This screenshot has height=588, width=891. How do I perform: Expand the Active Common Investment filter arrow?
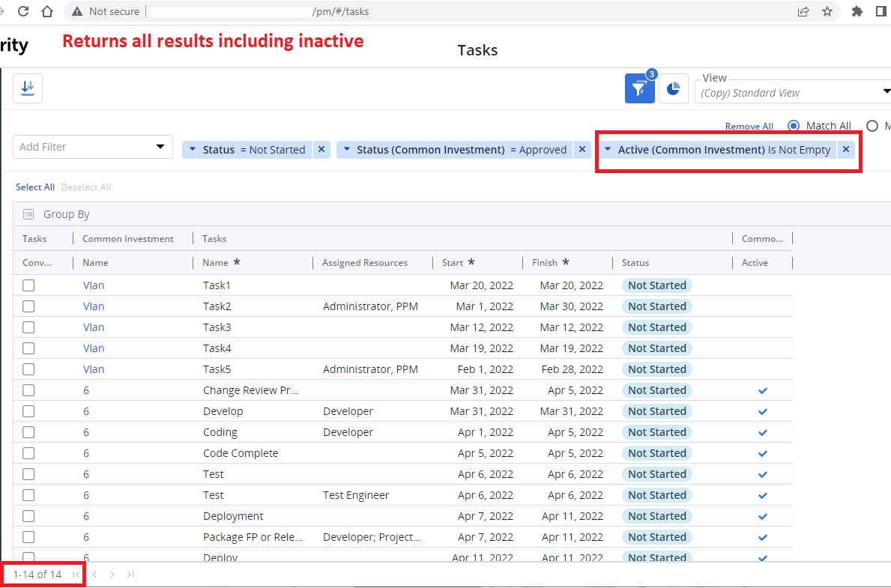coord(608,150)
